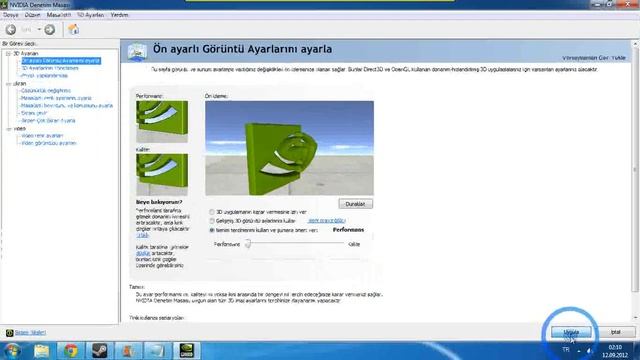Open the Sistem Bilgileri link
This screenshot has height=360, width=640.
pos(31,333)
